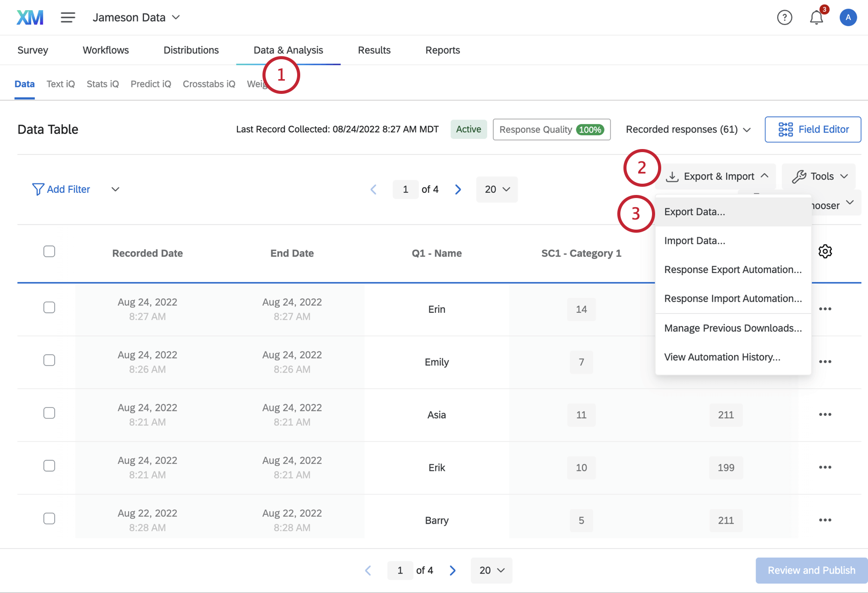
Task: Click the Review and Publish button
Action: (810, 570)
